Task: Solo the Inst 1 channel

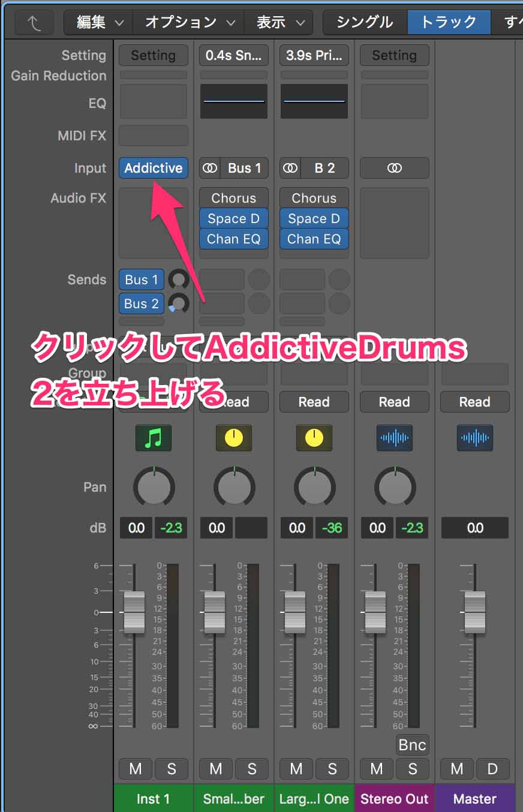Action: [172, 769]
